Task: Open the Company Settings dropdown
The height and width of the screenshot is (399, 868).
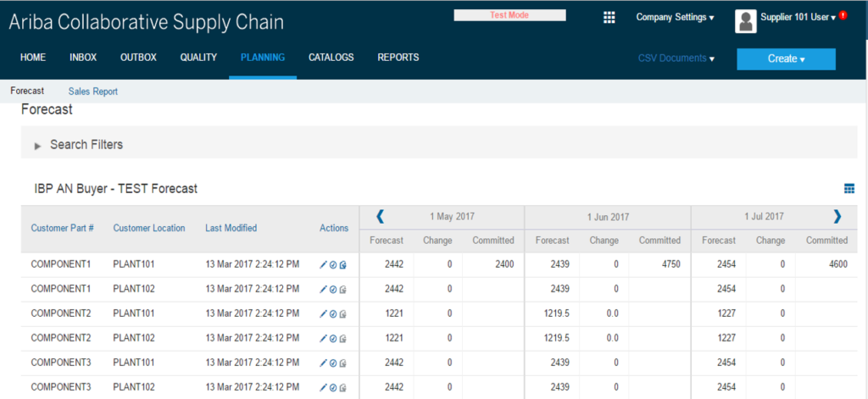Action: 675,17
